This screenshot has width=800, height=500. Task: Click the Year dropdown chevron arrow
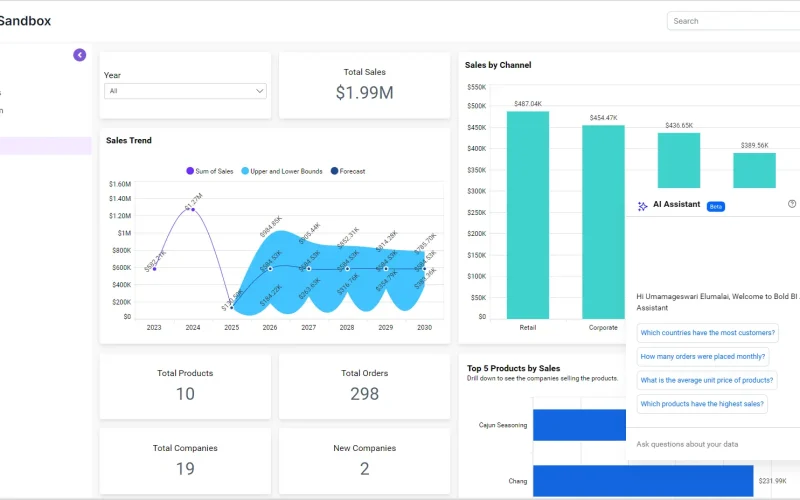tap(260, 91)
